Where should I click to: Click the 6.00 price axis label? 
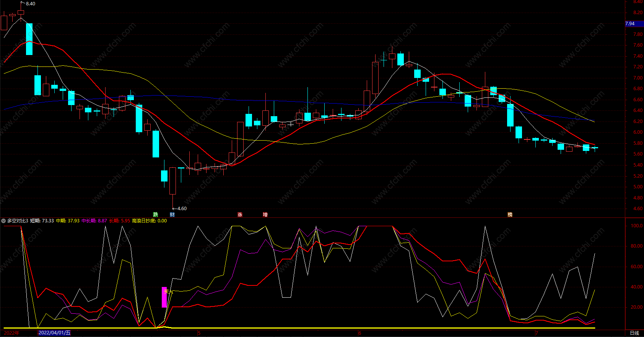(637, 132)
